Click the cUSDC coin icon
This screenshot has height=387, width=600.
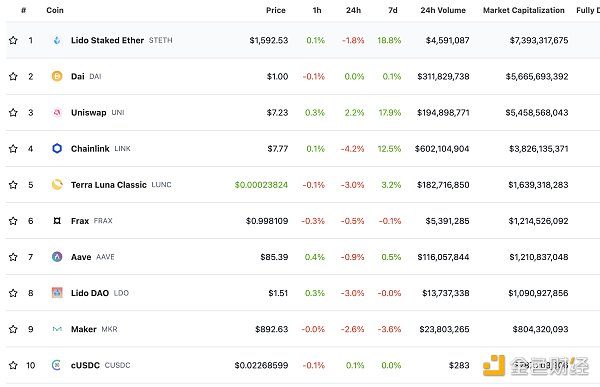point(57,365)
